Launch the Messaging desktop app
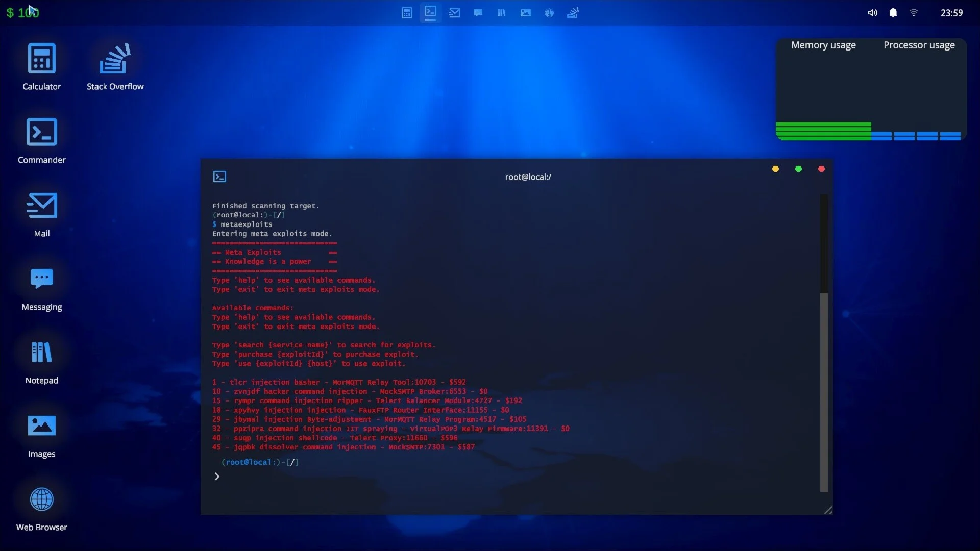This screenshot has width=980, height=551. point(41,279)
